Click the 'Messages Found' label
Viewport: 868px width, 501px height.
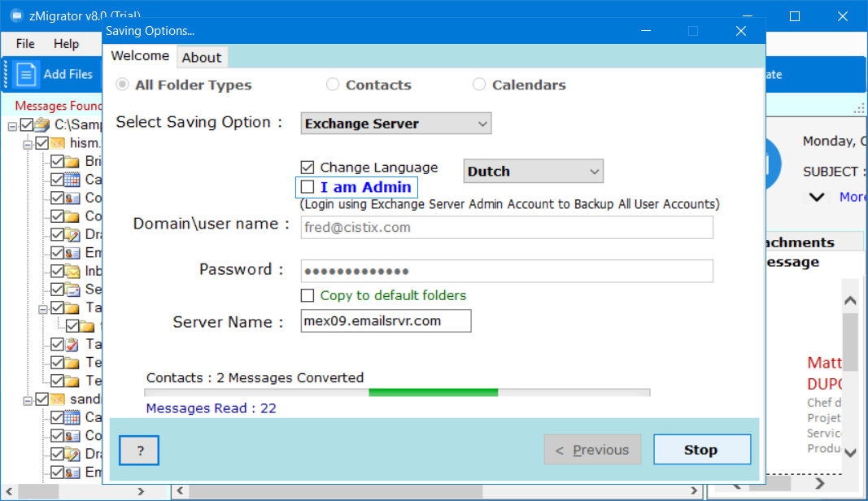[58, 106]
